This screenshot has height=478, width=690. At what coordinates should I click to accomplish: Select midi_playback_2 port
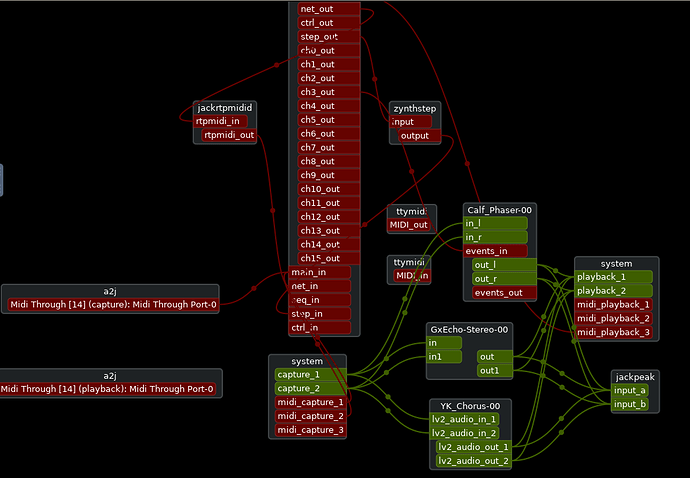click(613, 318)
